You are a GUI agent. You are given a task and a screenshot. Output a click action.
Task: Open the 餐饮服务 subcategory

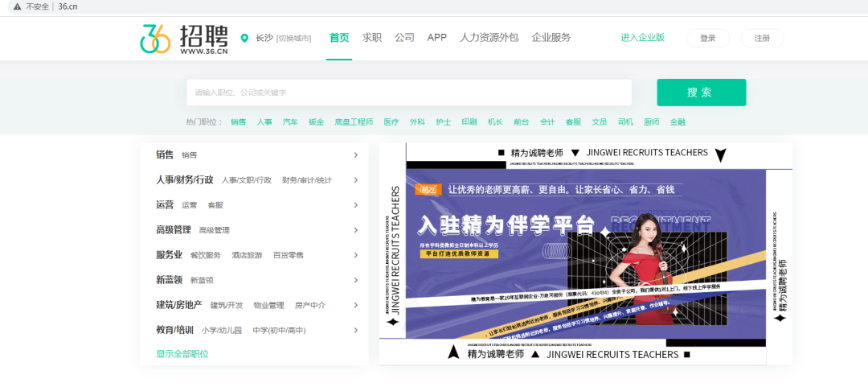[x=206, y=256]
